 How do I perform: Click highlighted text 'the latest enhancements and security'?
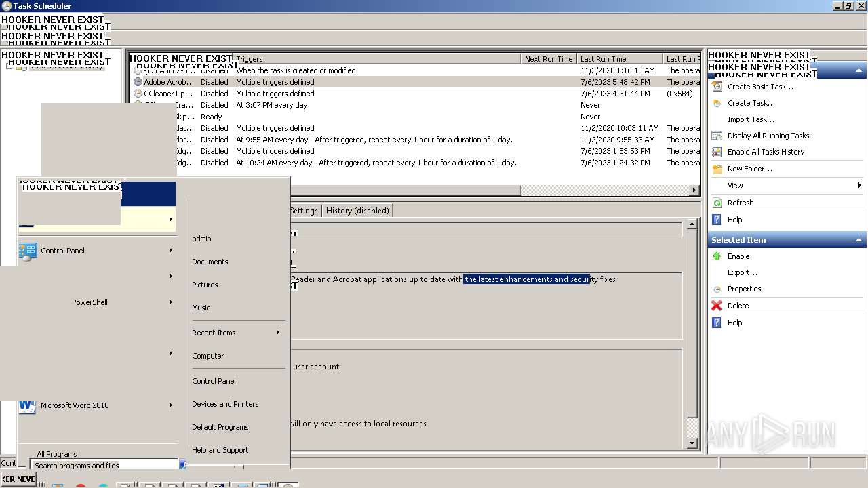tap(527, 279)
